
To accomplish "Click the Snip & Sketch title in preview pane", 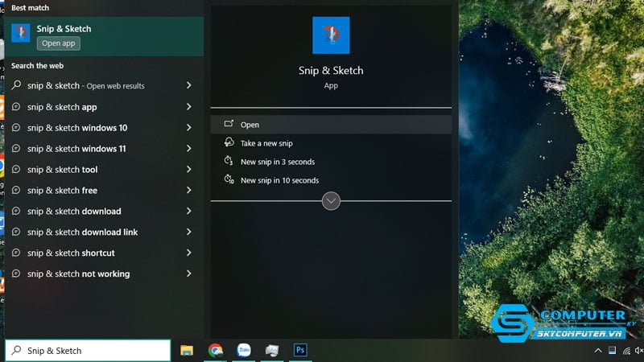I will point(331,71).
